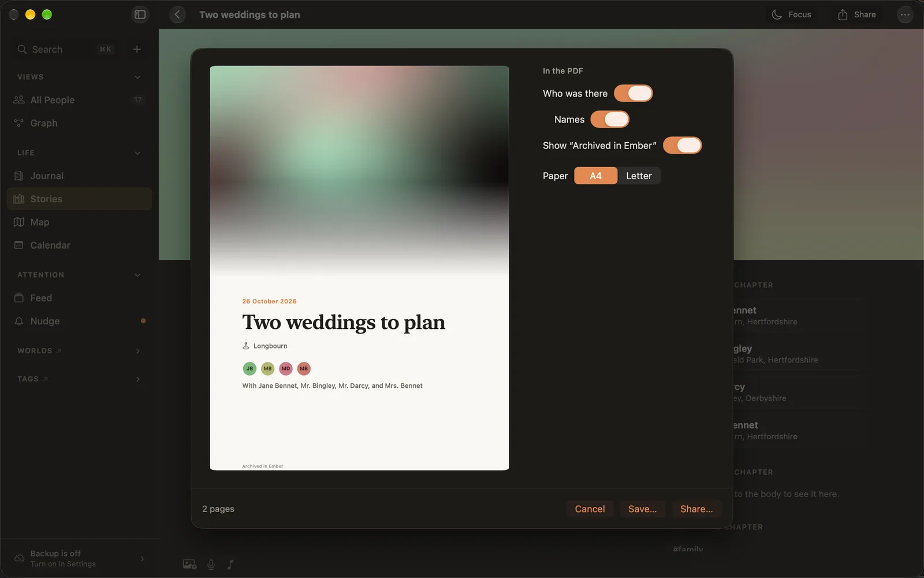Screen dimensions: 924x578
Task: Collapse the Views section chevron
Action: [x=137, y=77]
